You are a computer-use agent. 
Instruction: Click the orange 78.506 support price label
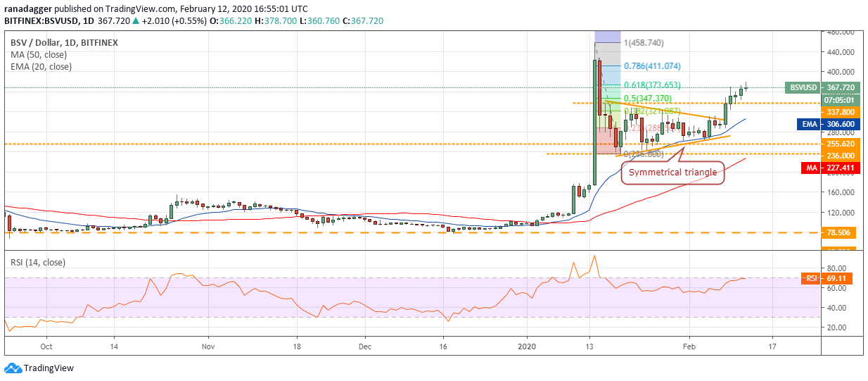(838, 232)
